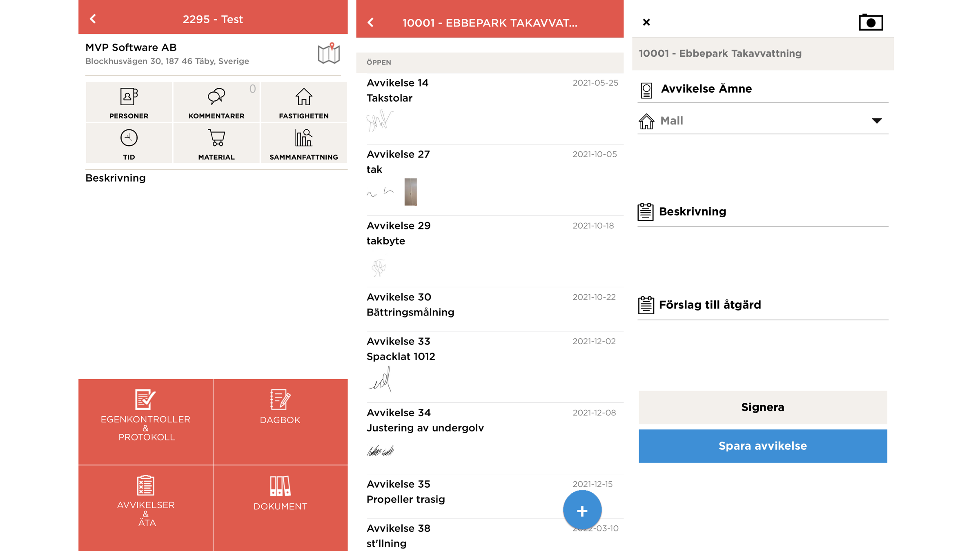The image size is (980, 551).
Task: Open the Personer section
Action: [129, 102]
